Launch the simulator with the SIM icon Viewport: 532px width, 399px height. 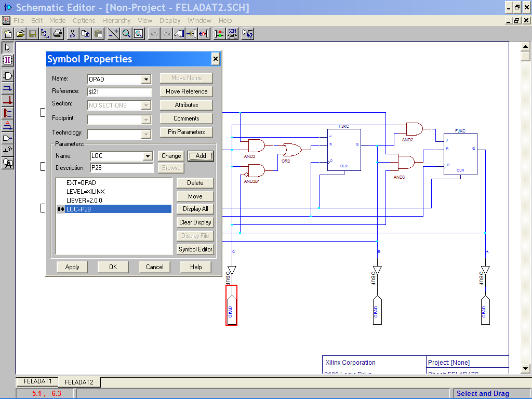point(232,34)
